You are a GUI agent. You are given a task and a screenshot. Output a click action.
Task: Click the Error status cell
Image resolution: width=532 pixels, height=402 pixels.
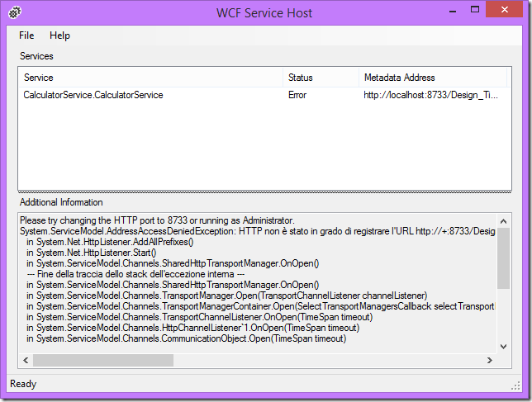[297, 95]
